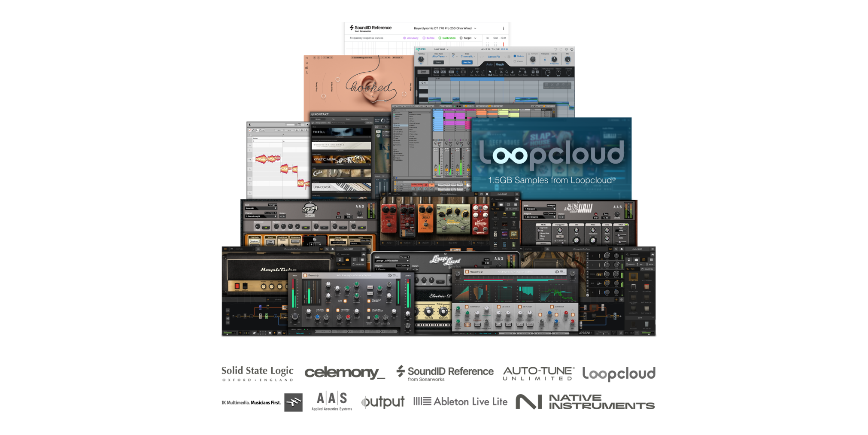Select Modern mode radio in Auto-Tune
The width and height of the screenshot is (868, 435).
tap(515, 56)
